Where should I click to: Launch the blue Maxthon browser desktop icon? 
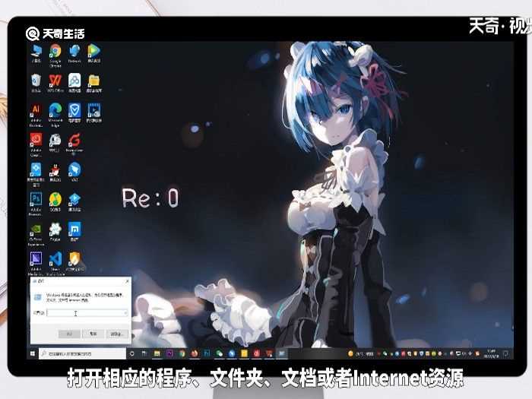74,232
